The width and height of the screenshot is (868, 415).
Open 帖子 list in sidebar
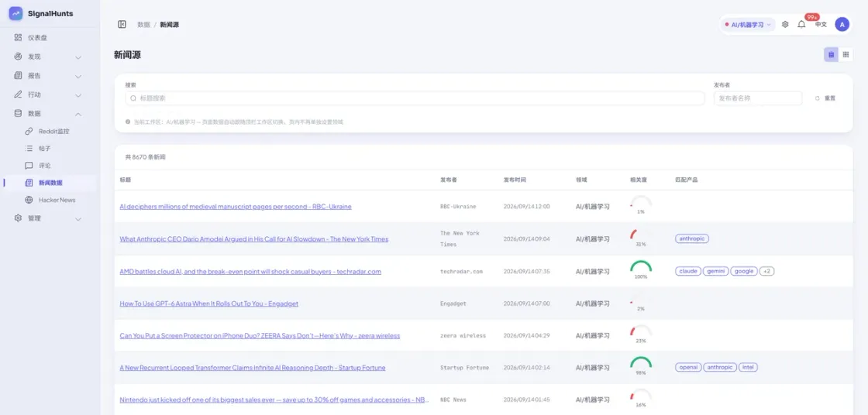tap(44, 149)
